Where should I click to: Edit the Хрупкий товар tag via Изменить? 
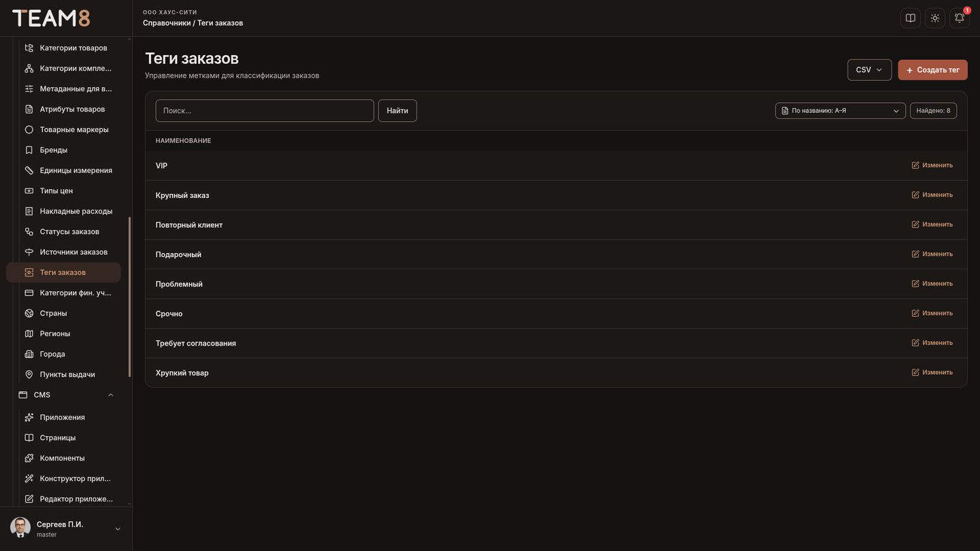pyautogui.click(x=932, y=372)
